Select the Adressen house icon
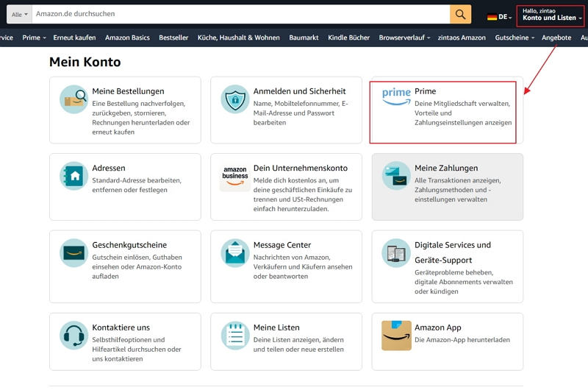The image size is (588, 390). pyautogui.click(x=74, y=176)
